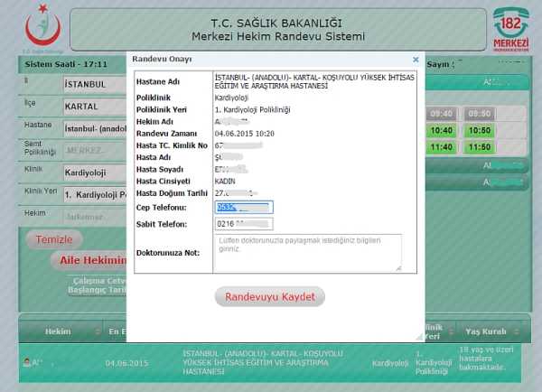542x392 pixels.
Task: Select the 10:40 appointment slot
Action: click(x=442, y=130)
